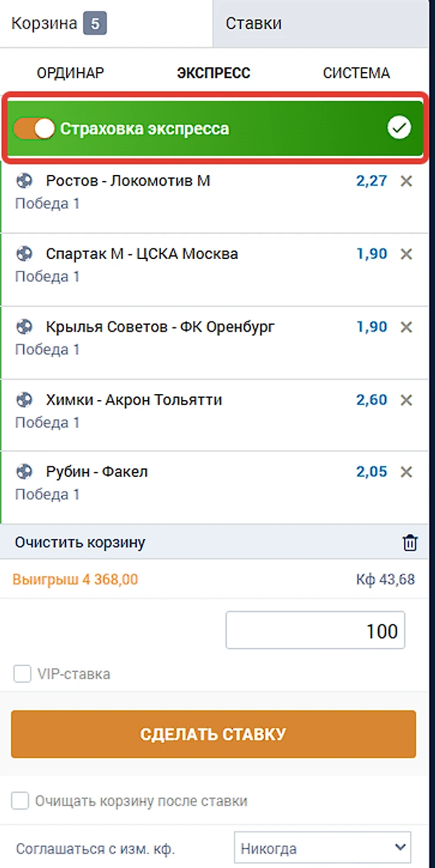435x868 pixels.
Task: Switch to the Ставки tab
Action: pyautogui.click(x=320, y=24)
